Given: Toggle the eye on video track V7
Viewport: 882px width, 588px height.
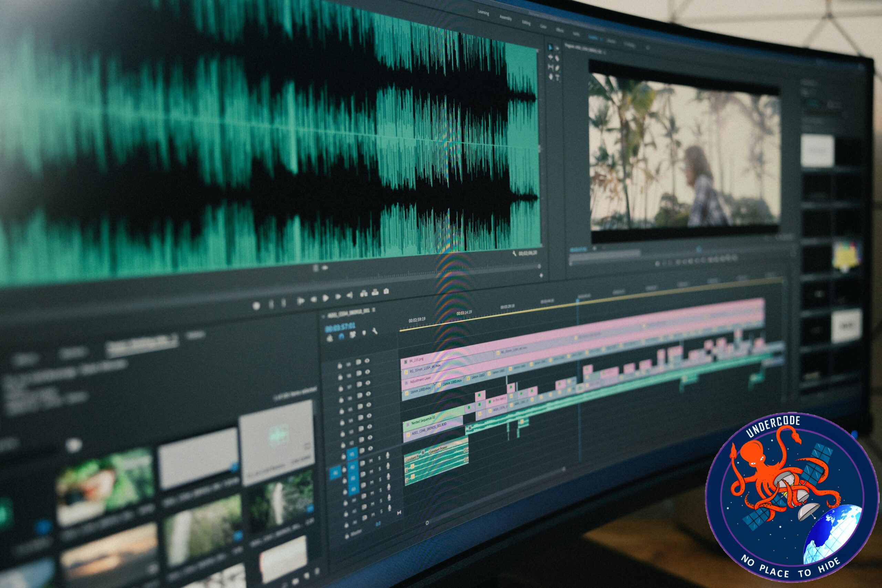Looking at the screenshot, I should tap(369, 383).
